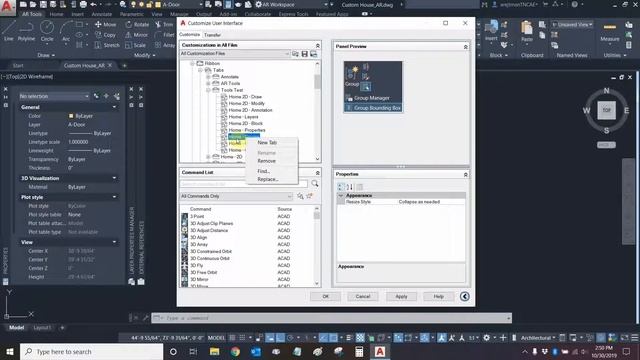Click the Measure tool in Utilities panel
Viewport: 640px width, 360px height.
pos(610,32)
